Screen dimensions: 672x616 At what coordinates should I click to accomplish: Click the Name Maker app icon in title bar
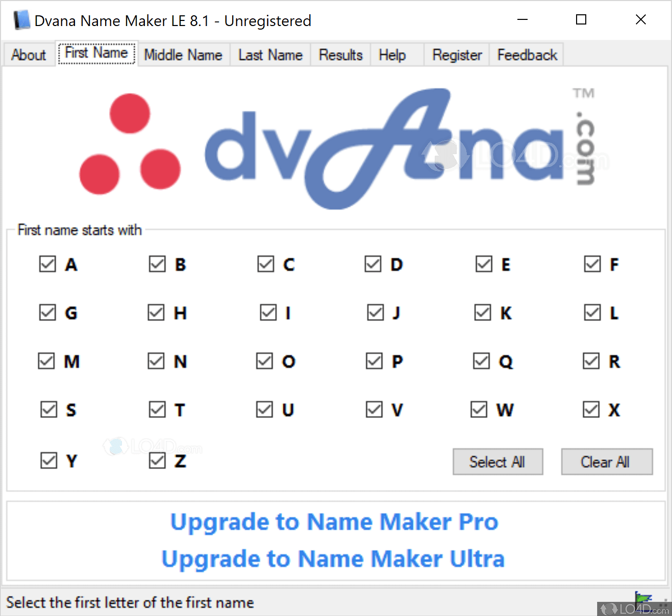point(21,20)
